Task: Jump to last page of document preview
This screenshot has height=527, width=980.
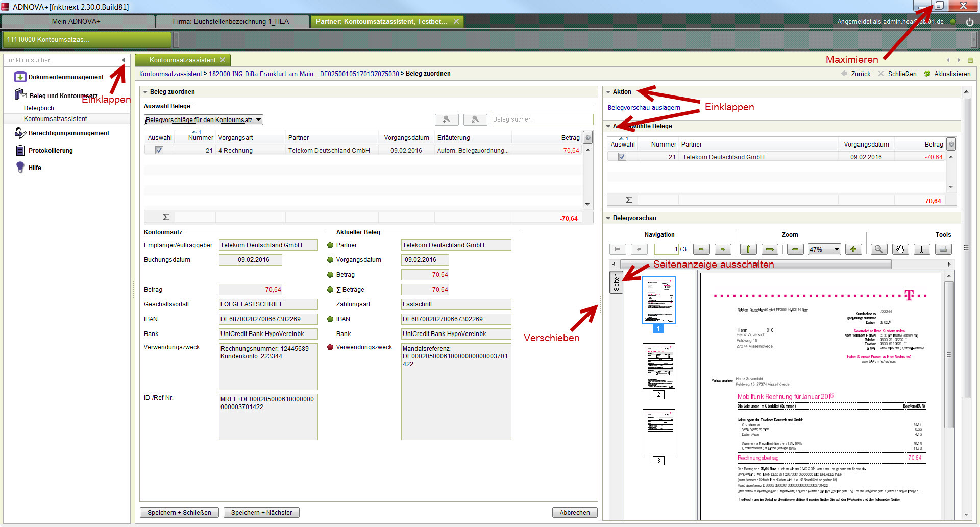Action: click(x=723, y=249)
